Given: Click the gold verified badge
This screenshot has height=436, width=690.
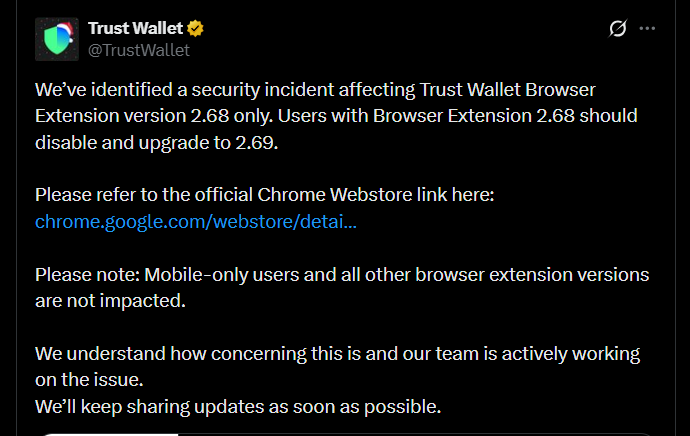Looking at the screenshot, I should [x=195, y=29].
